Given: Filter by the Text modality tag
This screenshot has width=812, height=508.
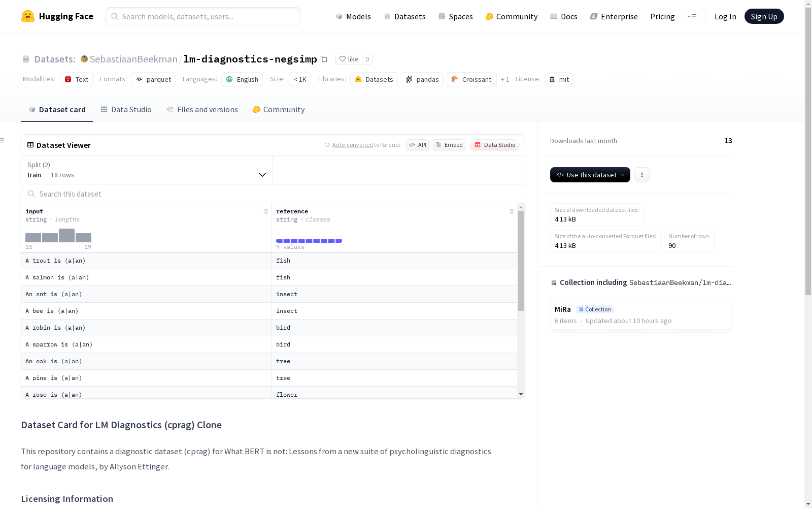Looking at the screenshot, I should click(76, 79).
